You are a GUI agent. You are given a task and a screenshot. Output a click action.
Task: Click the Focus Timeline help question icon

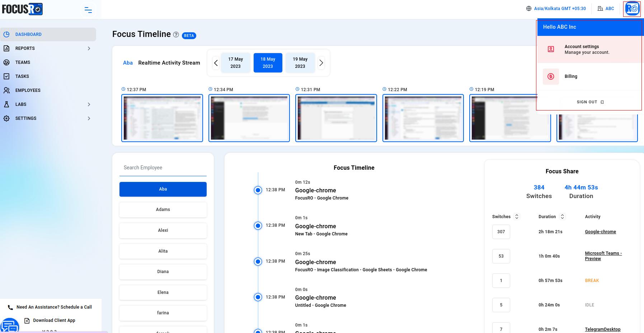click(x=176, y=34)
